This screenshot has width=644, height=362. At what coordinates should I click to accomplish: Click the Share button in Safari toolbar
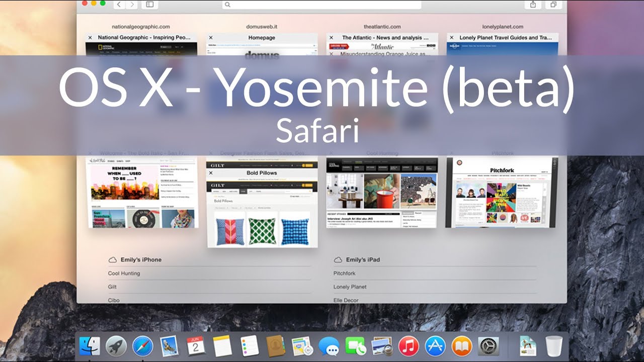click(x=533, y=5)
